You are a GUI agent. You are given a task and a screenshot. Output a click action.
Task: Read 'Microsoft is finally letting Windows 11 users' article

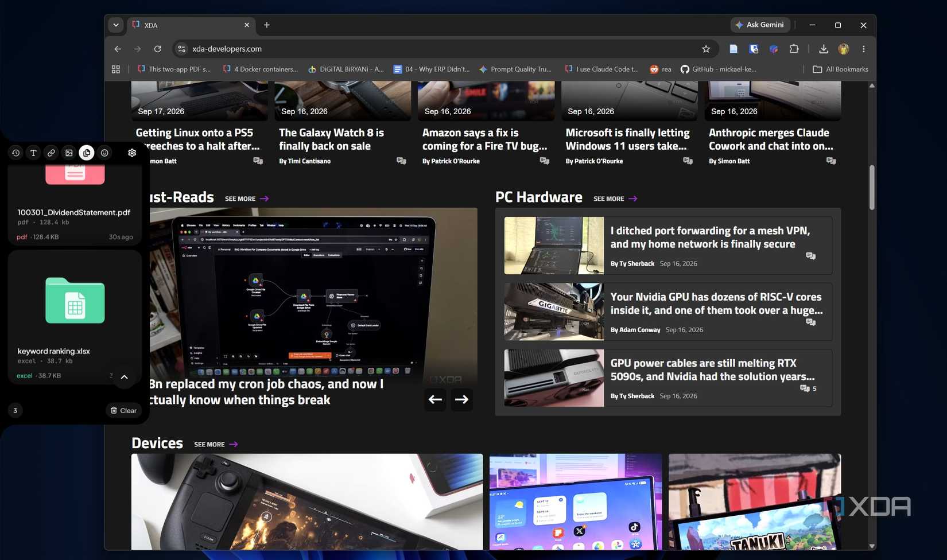pos(628,139)
